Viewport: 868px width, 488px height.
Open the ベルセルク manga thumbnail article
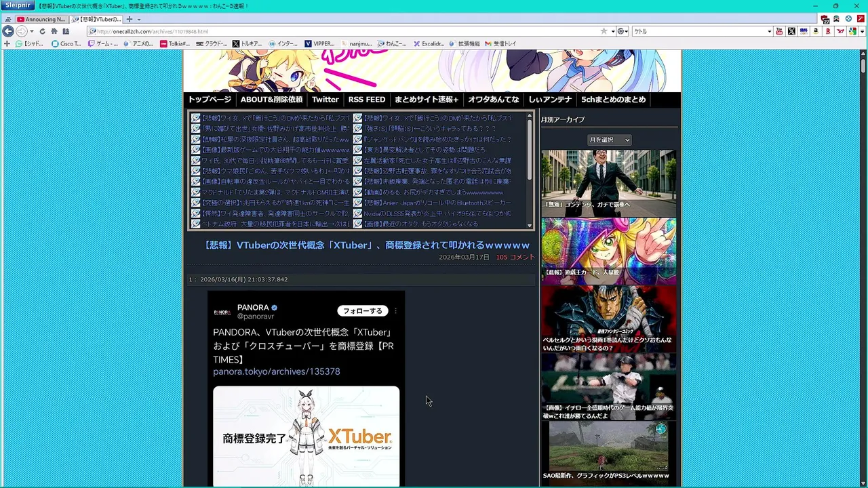[x=609, y=319]
